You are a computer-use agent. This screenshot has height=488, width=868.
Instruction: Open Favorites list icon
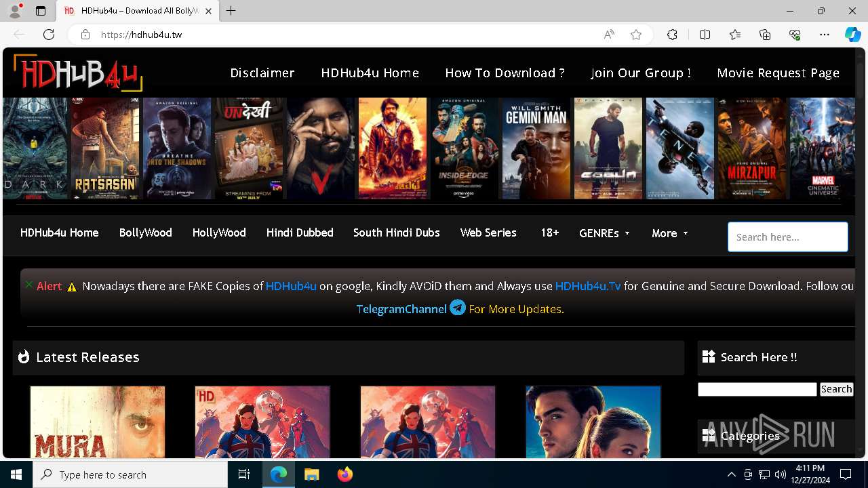pos(735,35)
